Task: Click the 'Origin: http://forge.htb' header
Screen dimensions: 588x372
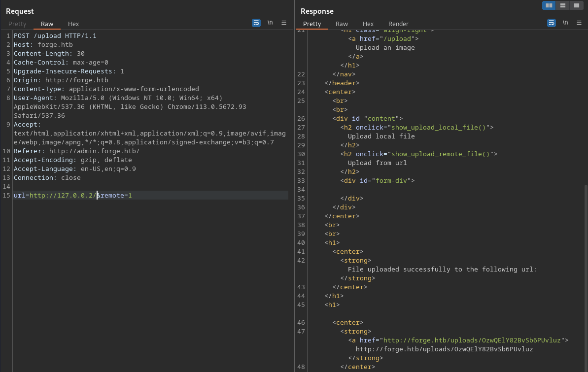Action: click(x=61, y=80)
